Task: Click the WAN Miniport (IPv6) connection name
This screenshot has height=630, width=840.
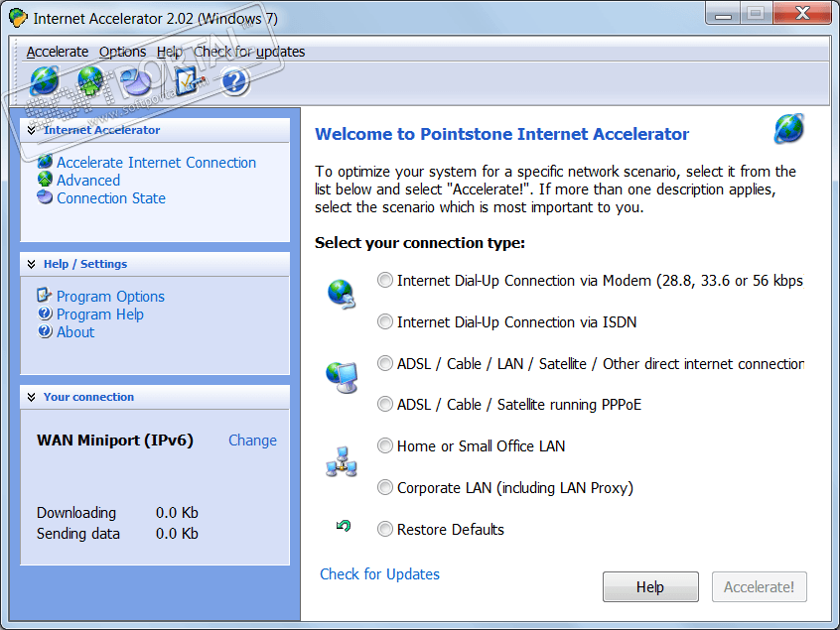Action: tap(114, 441)
